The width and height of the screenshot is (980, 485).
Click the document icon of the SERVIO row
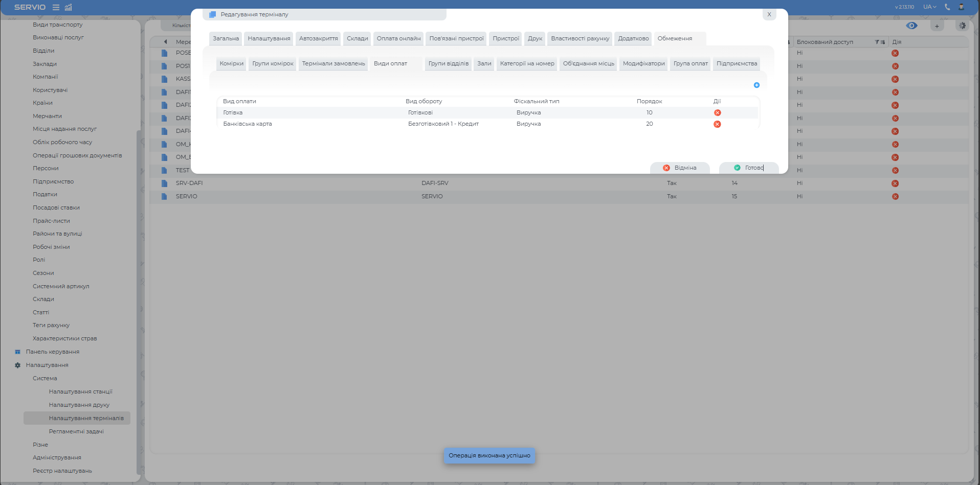164,196
